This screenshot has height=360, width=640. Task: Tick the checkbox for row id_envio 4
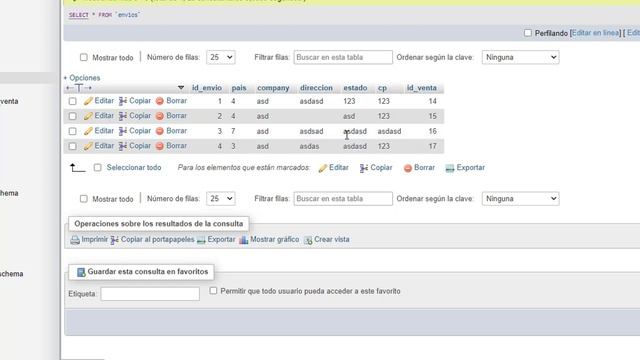(73, 146)
